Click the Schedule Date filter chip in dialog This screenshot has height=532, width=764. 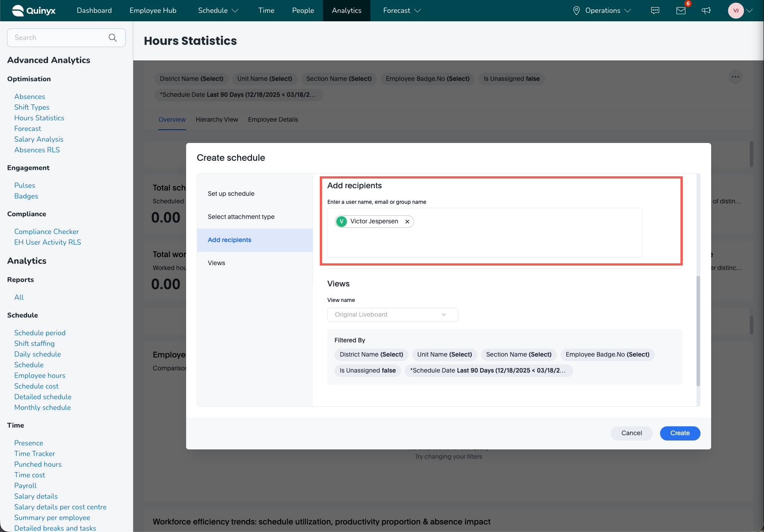click(489, 371)
